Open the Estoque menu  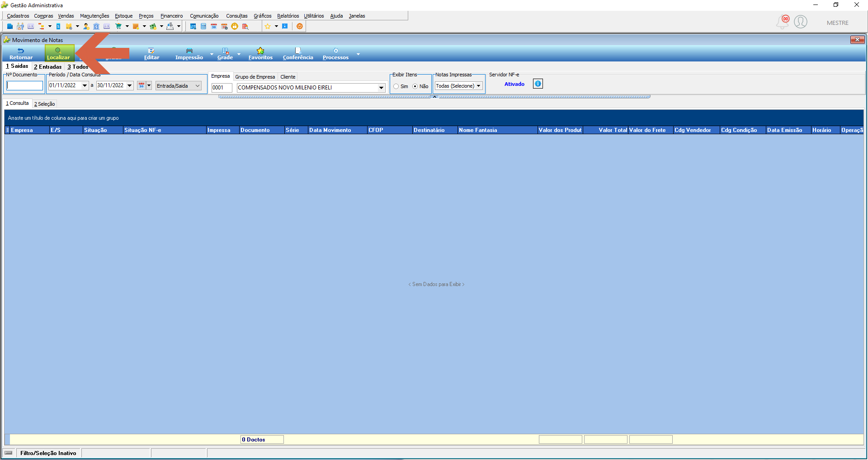tap(124, 16)
